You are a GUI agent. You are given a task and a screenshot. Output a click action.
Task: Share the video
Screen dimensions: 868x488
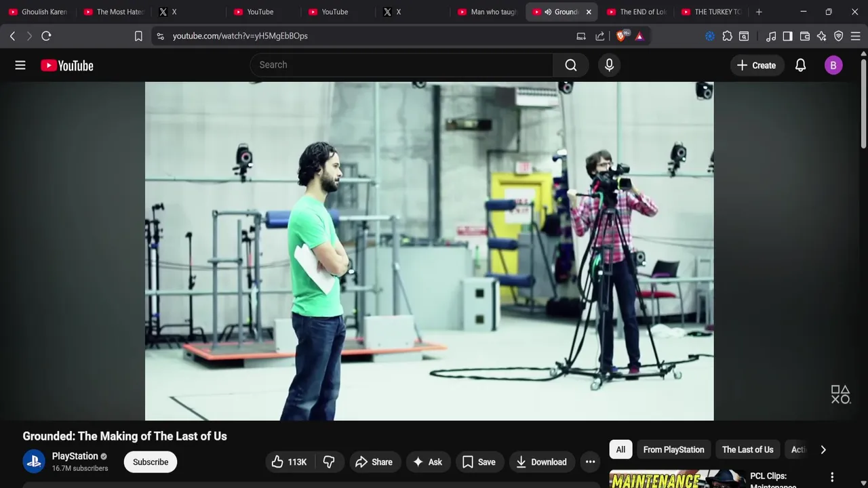(x=374, y=462)
